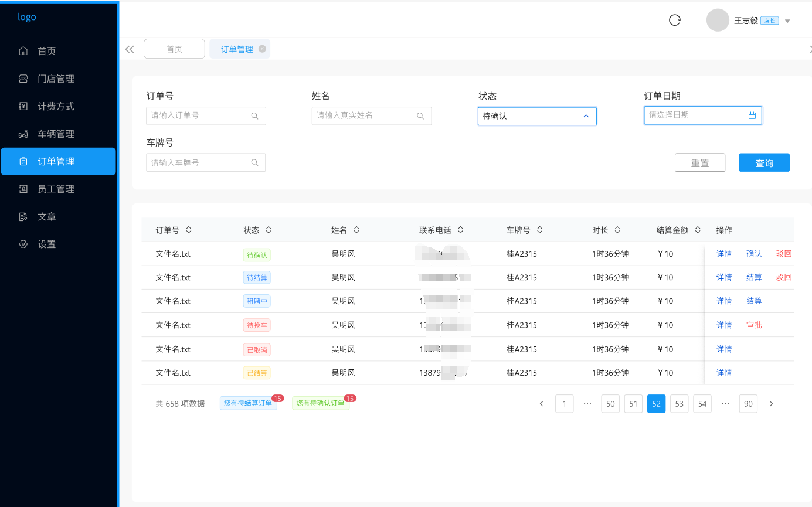812x507 pixels.
Task: Focus the 姓名 input field
Action: (372, 115)
